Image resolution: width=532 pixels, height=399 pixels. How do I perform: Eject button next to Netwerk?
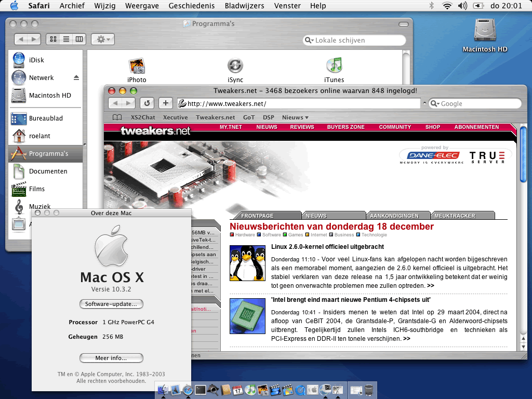(x=76, y=78)
